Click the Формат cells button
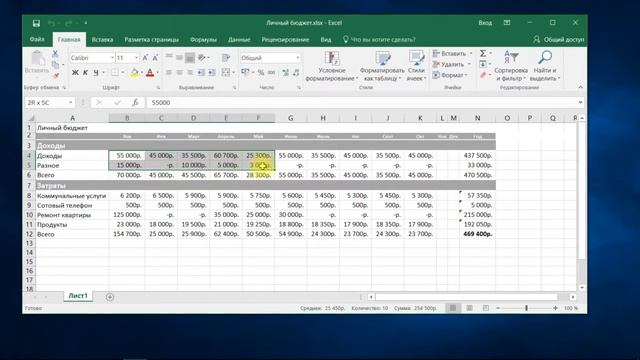This screenshot has width=640, height=360. [x=450, y=75]
